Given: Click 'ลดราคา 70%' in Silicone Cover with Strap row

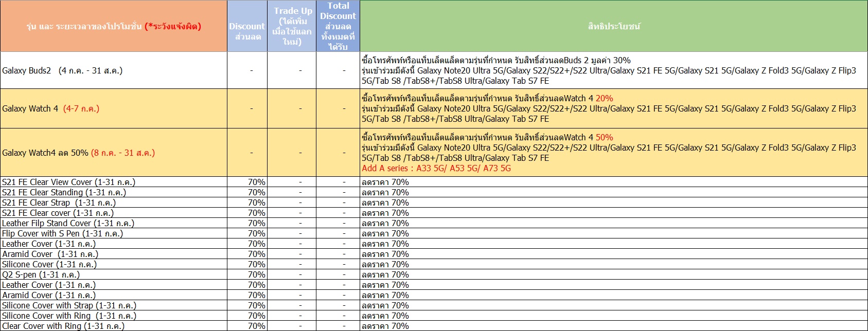Looking at the screenshot, I should pos(614,305).
